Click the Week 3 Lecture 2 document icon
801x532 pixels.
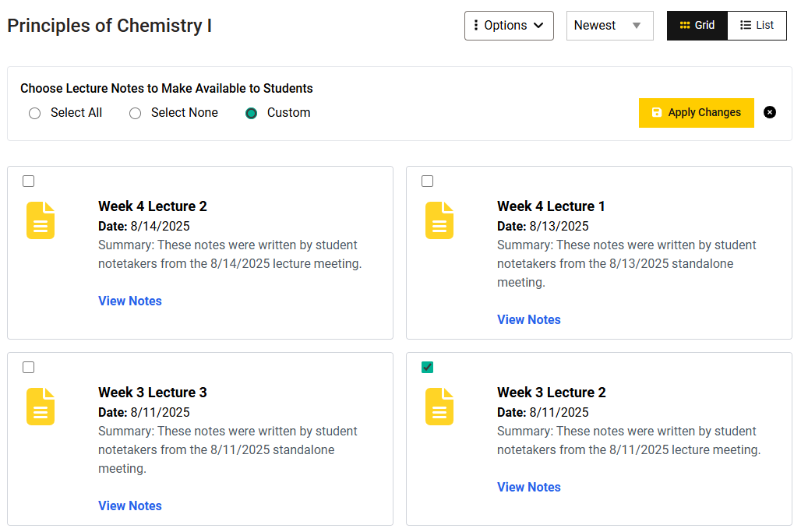coord(439,407)
